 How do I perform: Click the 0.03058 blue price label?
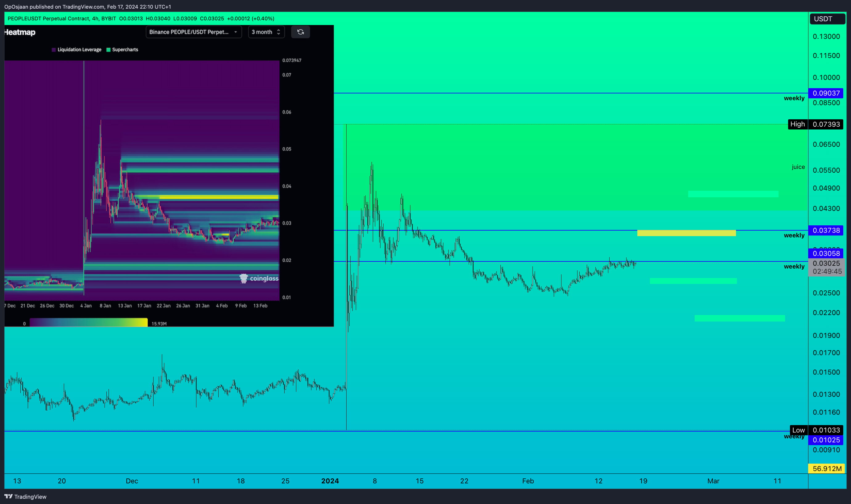click(826, 253)
